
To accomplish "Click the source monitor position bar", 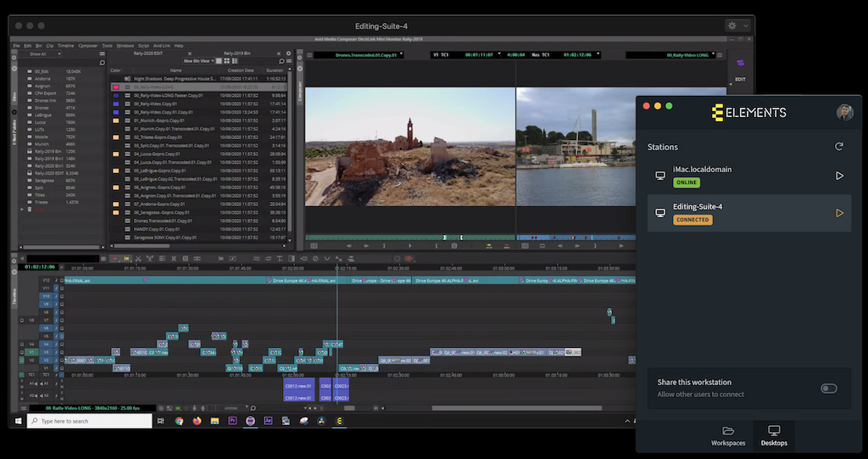I will tap(410, 238).
